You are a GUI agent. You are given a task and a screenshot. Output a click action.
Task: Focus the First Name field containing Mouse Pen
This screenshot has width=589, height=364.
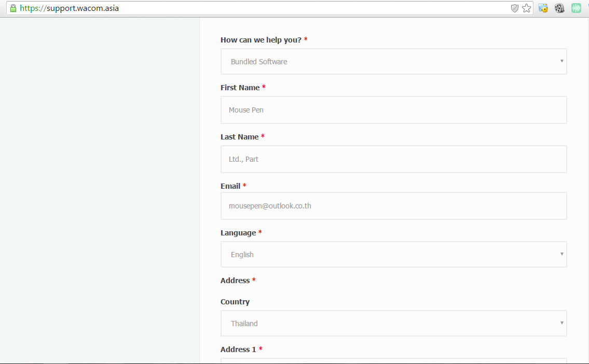tap(394, 110)
